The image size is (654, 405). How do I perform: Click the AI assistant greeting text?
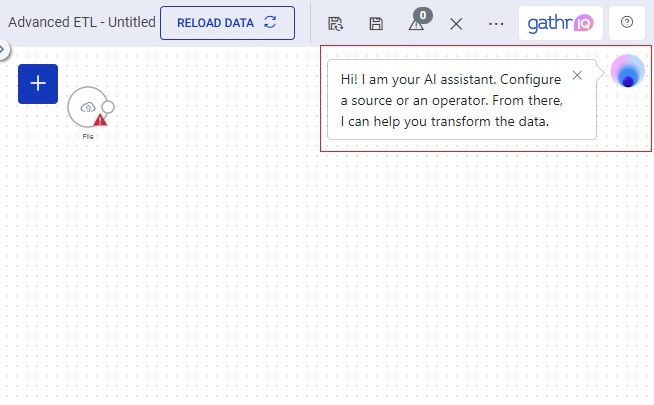(x=452, y=100)
